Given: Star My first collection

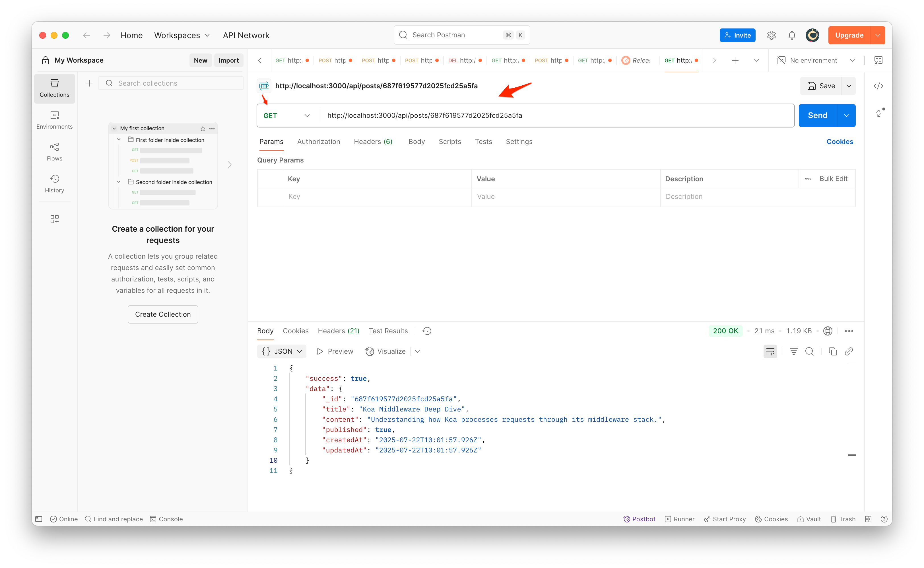Looking at the screenshot, I should [x=202, y=128].
